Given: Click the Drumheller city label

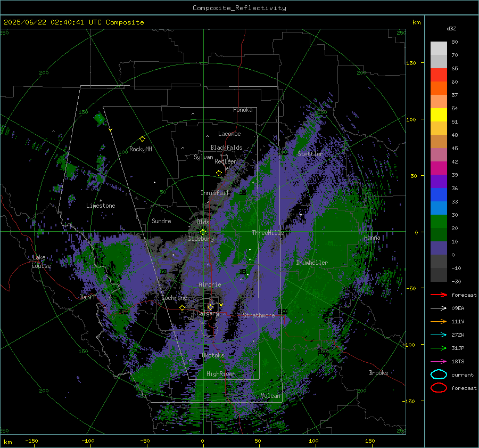Looking at the screenshot, I should coord(312,263).
